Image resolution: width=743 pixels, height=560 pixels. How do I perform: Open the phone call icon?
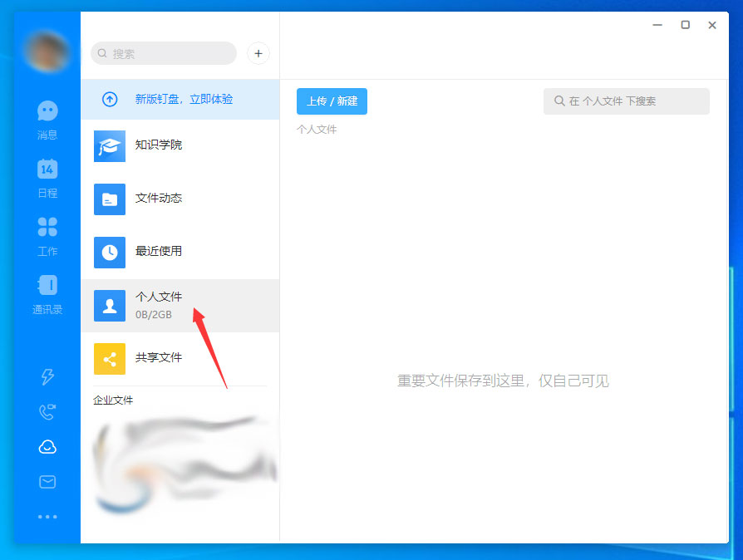coord(47,411)
